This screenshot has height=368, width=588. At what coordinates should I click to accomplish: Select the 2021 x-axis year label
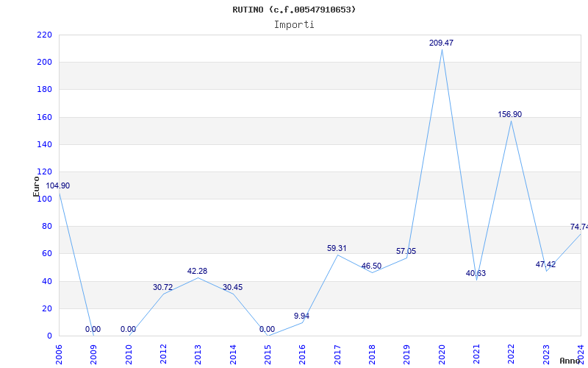pos(477,355)
